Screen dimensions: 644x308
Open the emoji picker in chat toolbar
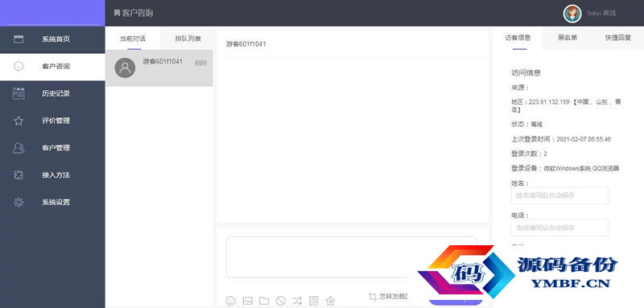coord(231,301)
